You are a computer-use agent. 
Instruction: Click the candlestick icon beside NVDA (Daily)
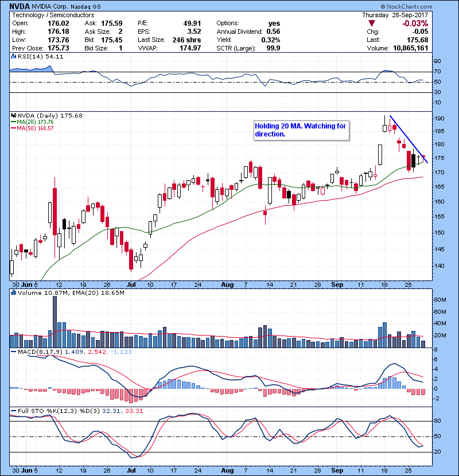coord(13,115)
